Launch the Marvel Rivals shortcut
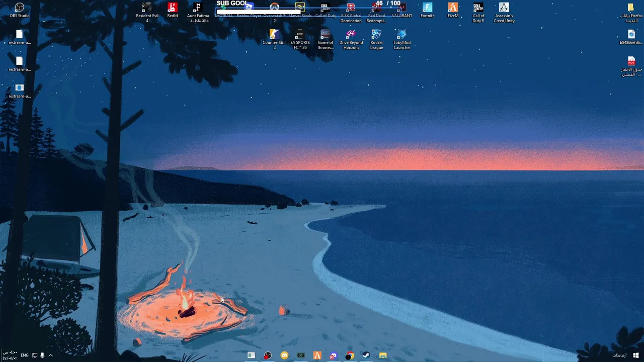Image resolution: width=644 pixels, height=362 pixels. coord(300,10)
